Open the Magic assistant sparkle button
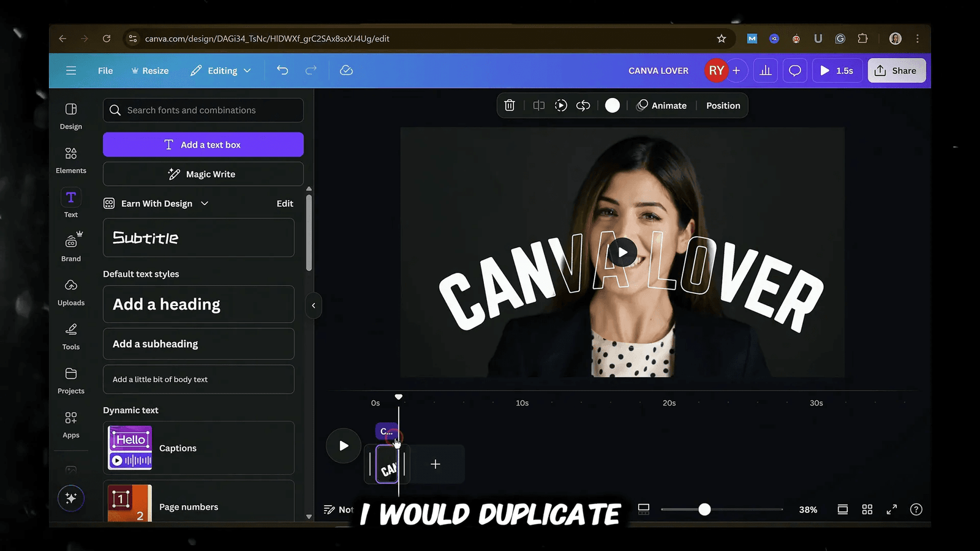The height and width of the screenshot is (551, 980). tap(71, 498)
